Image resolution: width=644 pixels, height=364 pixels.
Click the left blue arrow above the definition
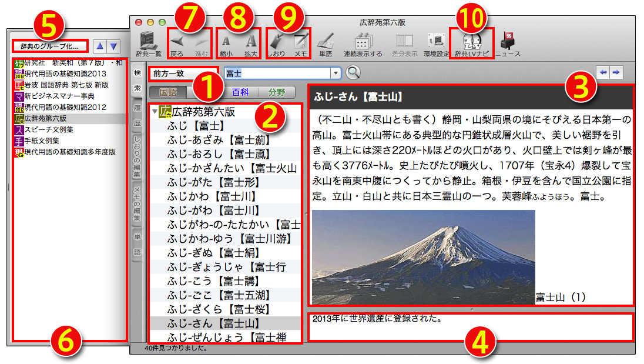click(603, 72)
